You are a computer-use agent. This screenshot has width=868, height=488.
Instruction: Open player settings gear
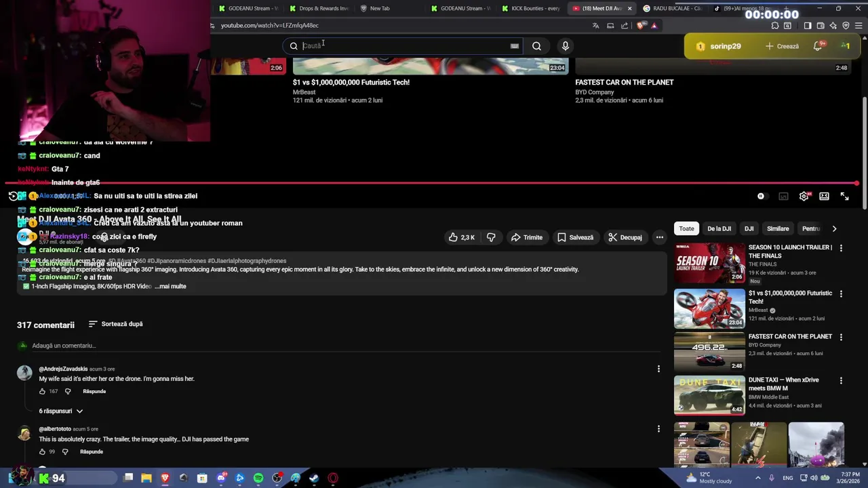[804, 196]
